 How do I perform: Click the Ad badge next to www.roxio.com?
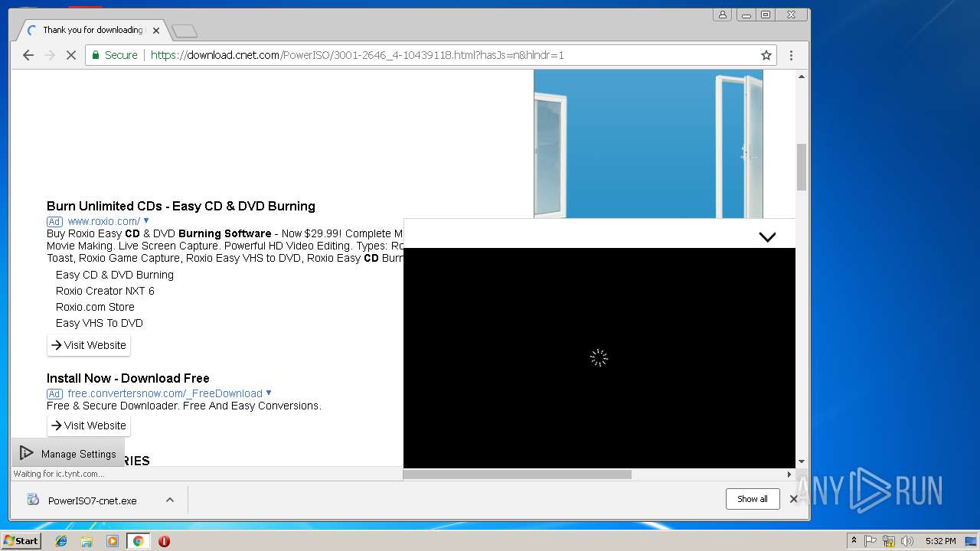[54, 221]
